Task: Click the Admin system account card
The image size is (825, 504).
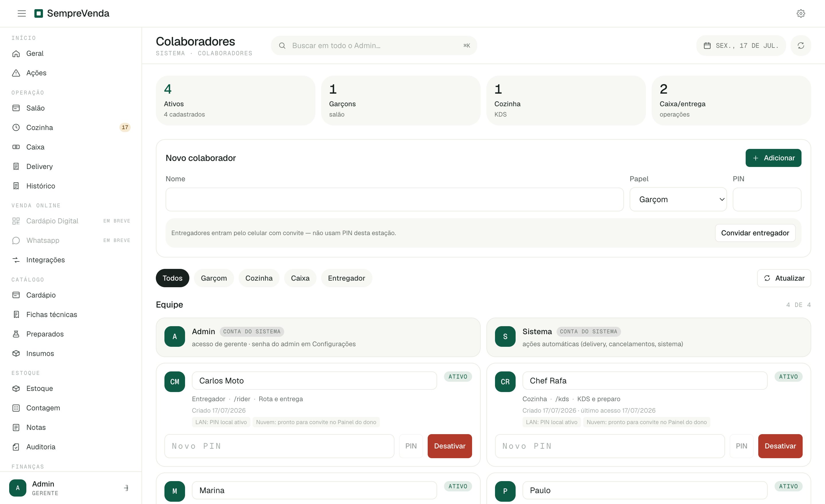Action: point(318,337)
